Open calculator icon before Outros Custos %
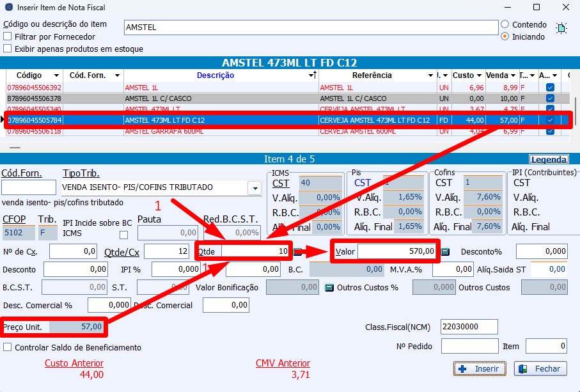580x392 pixels. tap(329, 288)
